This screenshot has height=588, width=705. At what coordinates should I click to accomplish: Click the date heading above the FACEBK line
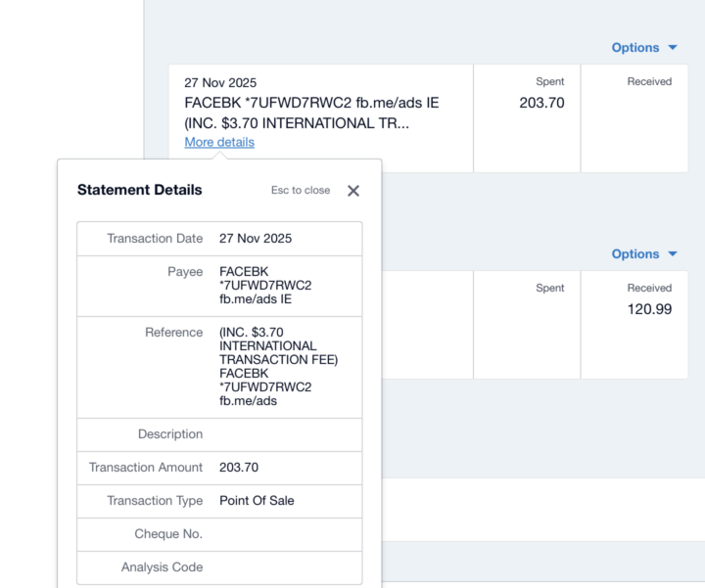coord(220,83)
